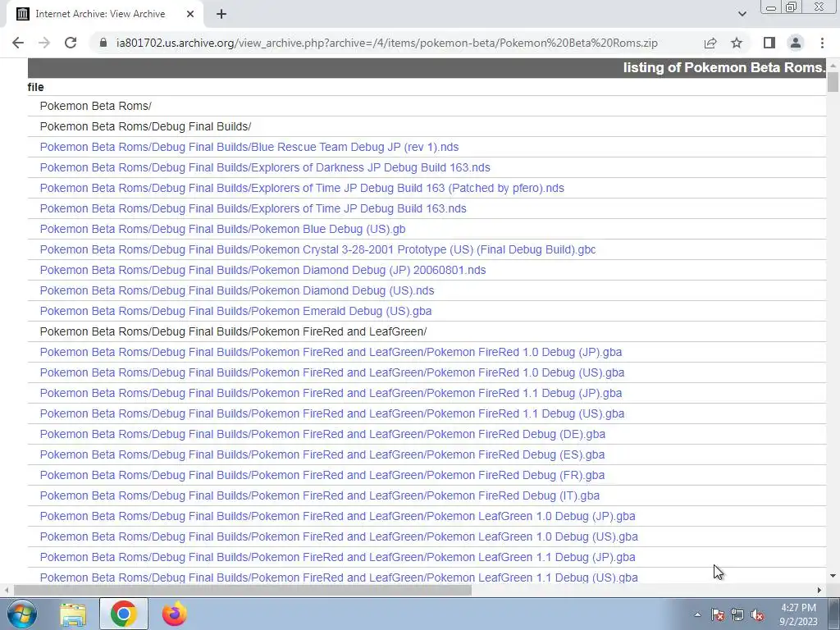Open a new tab with plus button
This screenshot has width=840, height=630.
pos(221,14)
